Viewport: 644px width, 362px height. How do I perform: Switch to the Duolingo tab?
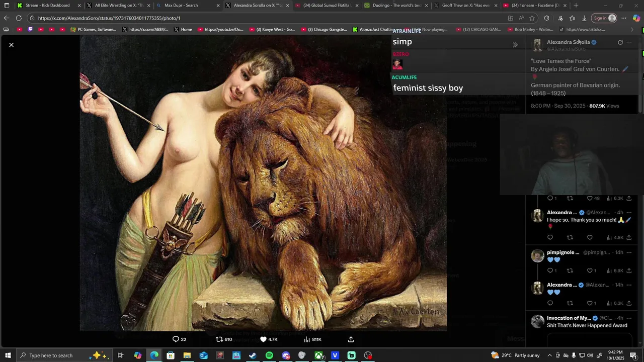coord(396,6)
